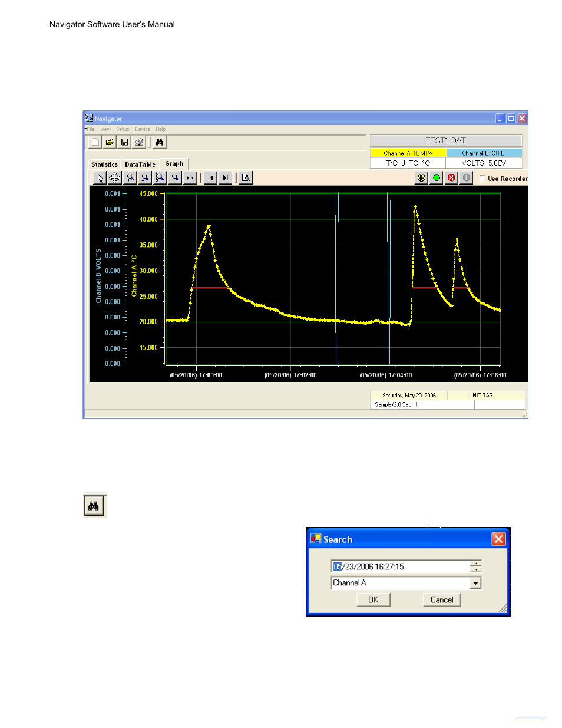Click the Channel A: TEMPA yellow label
562x728 pixels.
click(408, 153)
